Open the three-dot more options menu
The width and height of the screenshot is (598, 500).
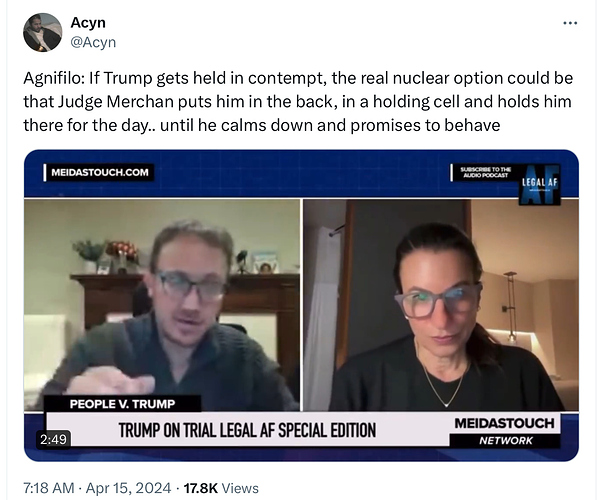point(570,23)
